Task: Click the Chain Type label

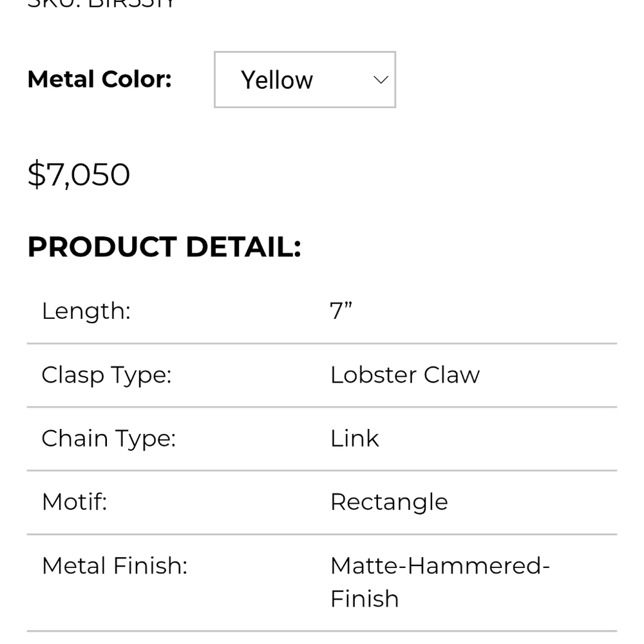Action: 109,439
